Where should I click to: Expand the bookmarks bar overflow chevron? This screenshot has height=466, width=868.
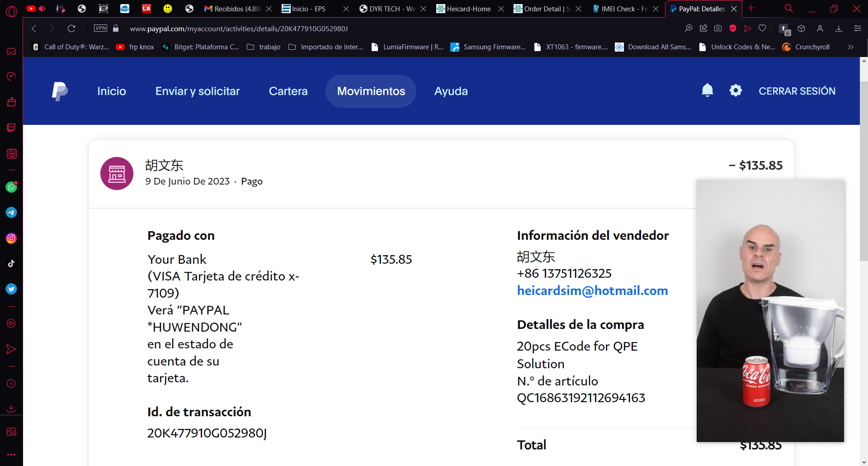[x=850, y=47]
